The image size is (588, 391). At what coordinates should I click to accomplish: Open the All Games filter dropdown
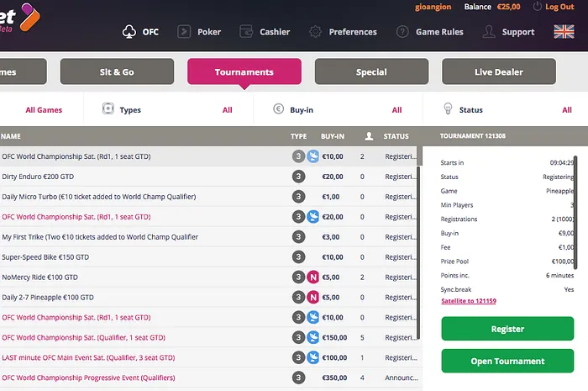(42, 110)
